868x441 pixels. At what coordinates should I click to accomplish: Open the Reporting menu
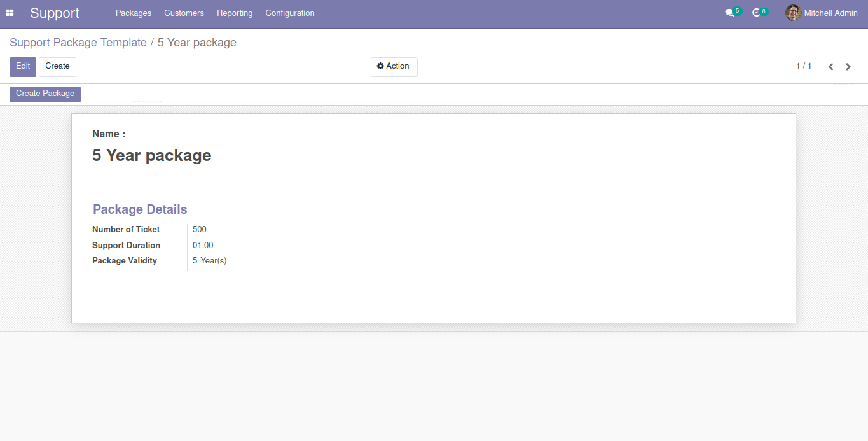[235, 13]
